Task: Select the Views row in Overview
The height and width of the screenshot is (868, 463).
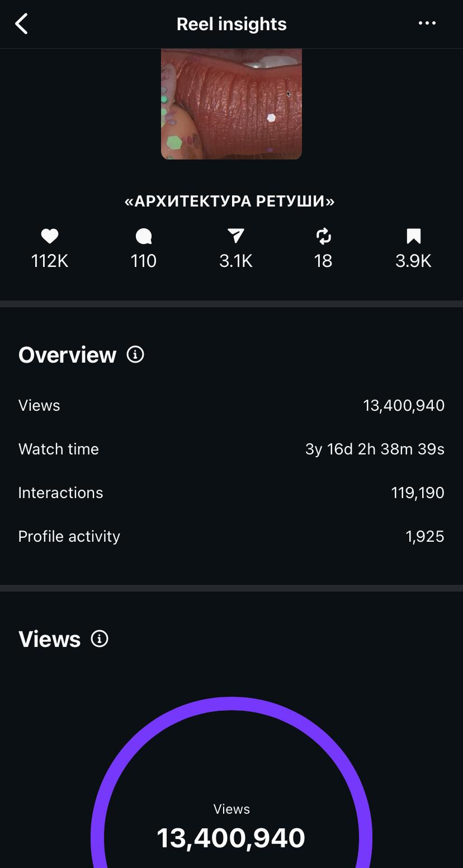Action: 232,405
